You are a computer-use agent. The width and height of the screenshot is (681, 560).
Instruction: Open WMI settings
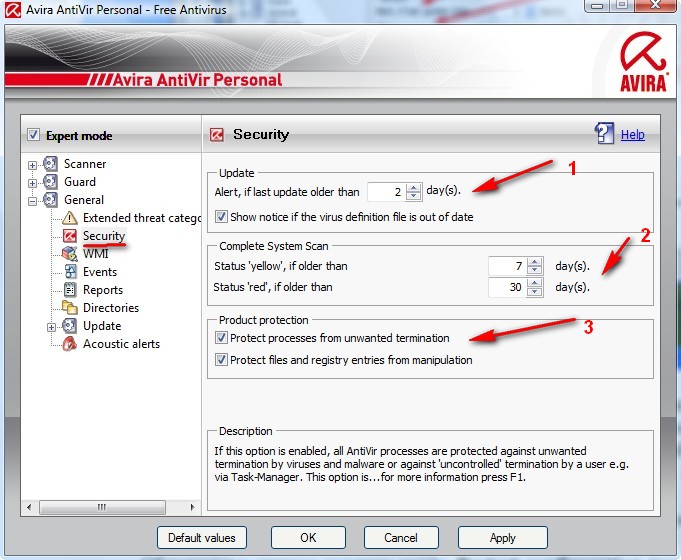96,254
